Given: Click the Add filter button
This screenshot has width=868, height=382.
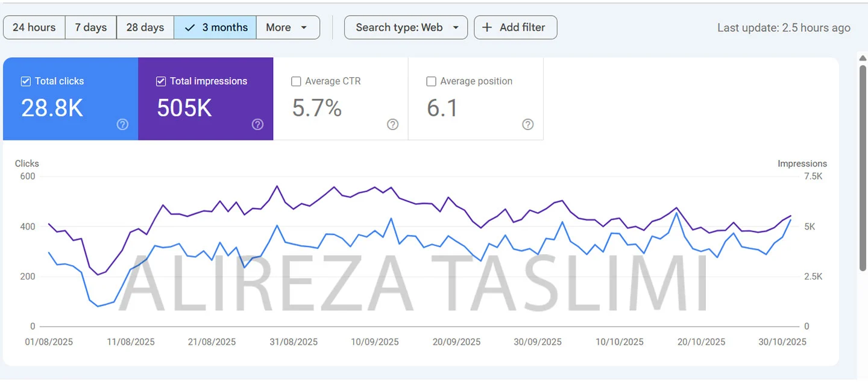Looking at the screenshot, I should click(515, 28).
